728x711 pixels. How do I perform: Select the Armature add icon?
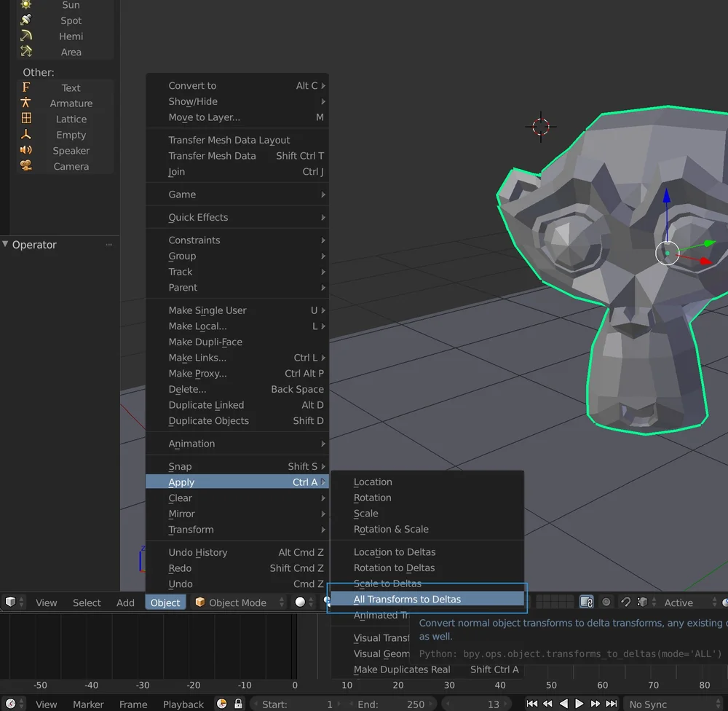(x=25, y=103)
